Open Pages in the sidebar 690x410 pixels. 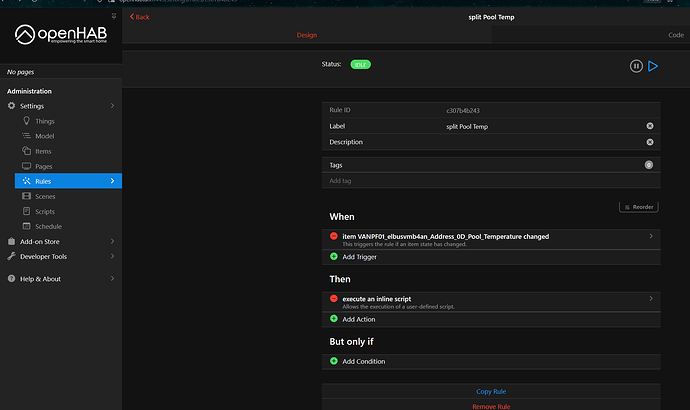(x=68, y=166)
